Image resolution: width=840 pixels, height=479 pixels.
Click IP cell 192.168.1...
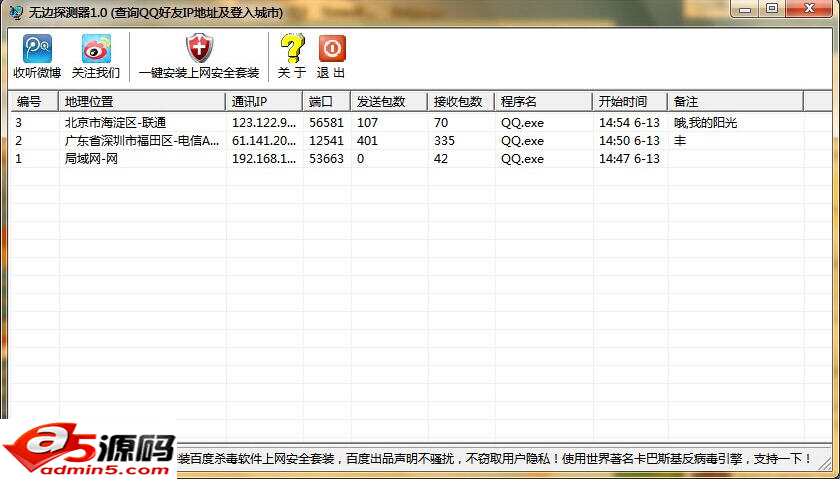264,159
